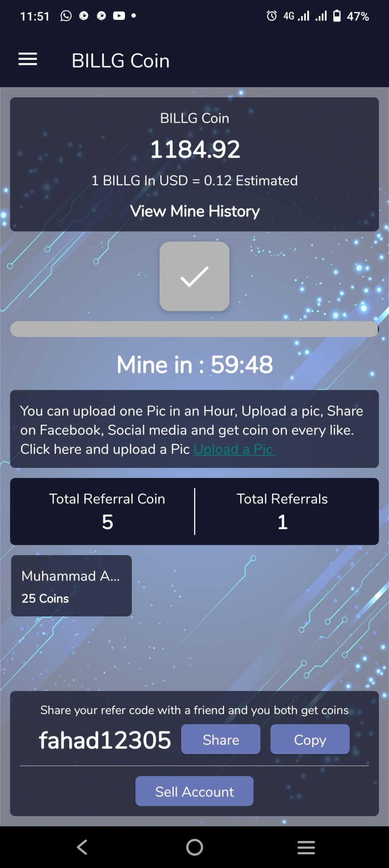Tap the 1184.92 BILLG balance
The image size is (389, 868).
(195, 149)
